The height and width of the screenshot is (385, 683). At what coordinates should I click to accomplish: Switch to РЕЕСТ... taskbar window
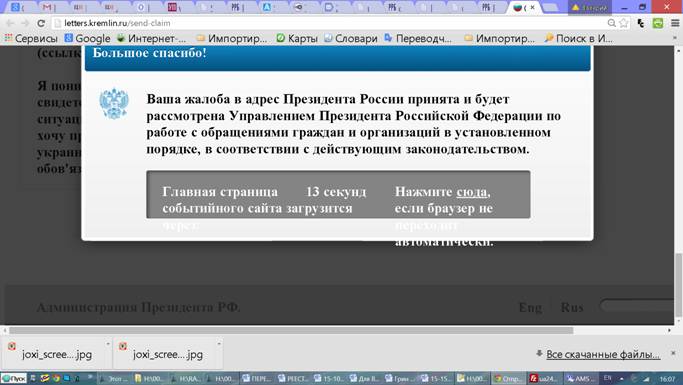point(293,378)
